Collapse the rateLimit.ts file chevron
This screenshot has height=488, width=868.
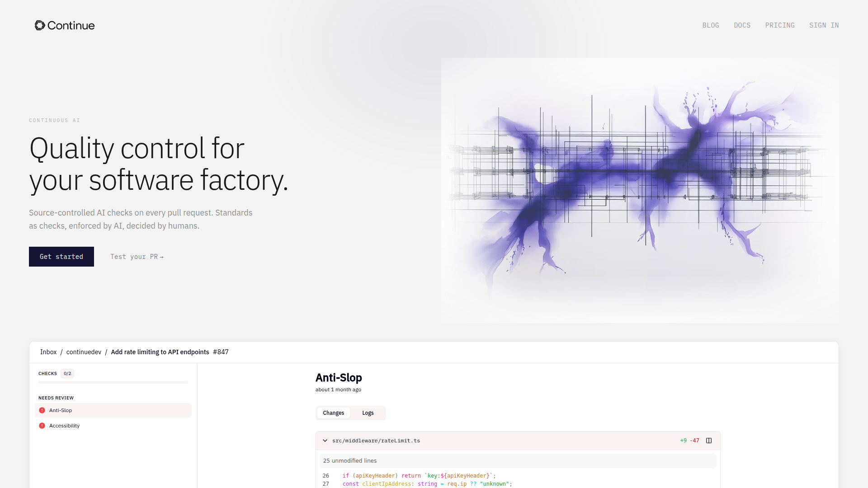point(325,441)
